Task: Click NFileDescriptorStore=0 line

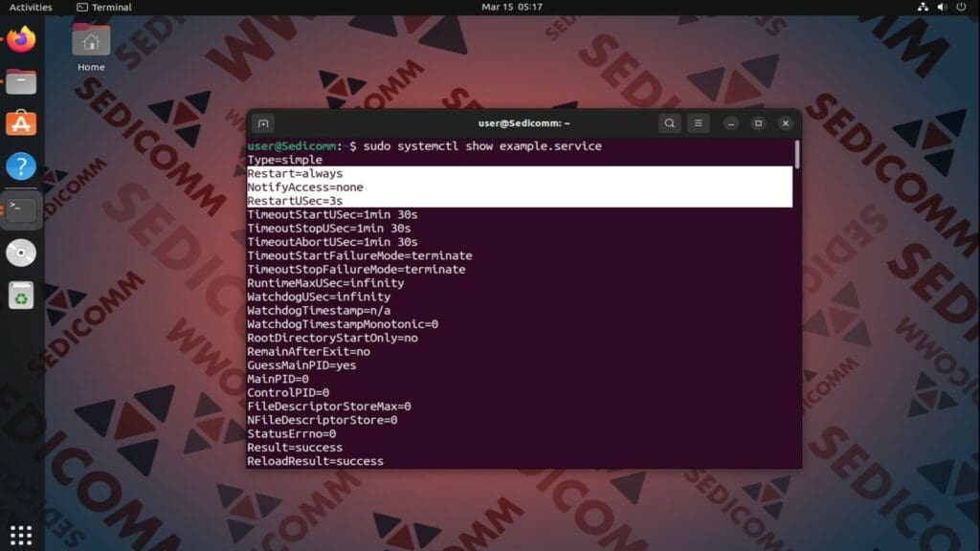Action: tap(323, 421)
